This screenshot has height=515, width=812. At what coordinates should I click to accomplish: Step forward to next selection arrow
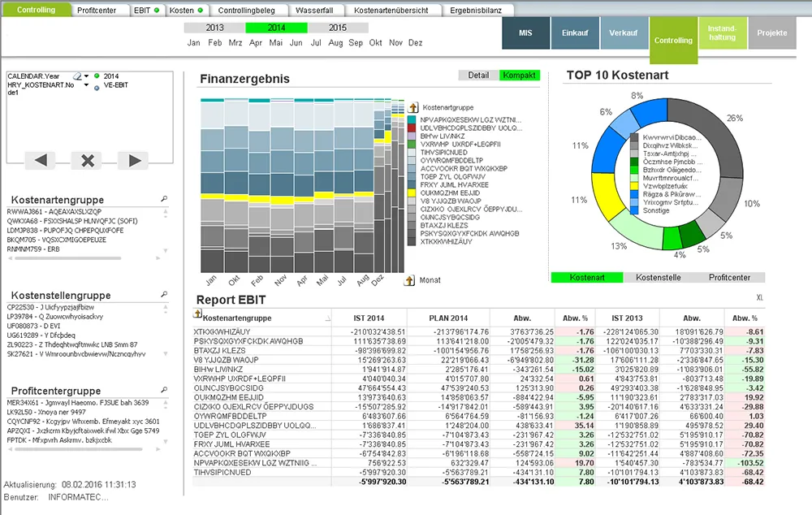pos(134,161)
